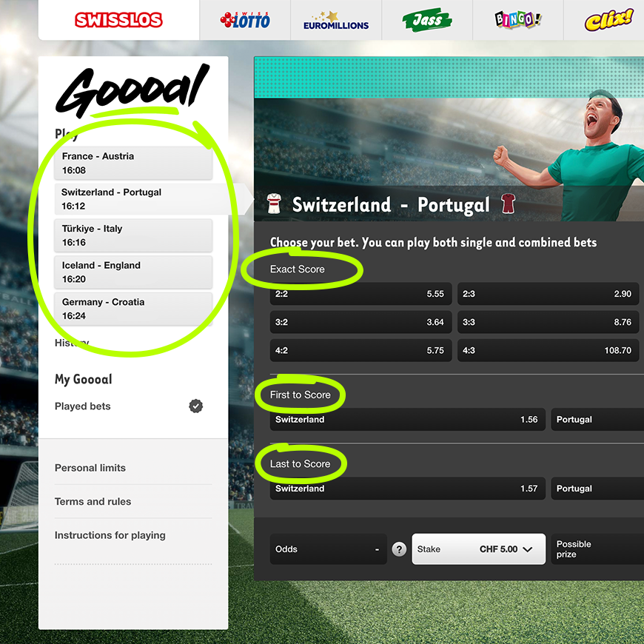Open Terms and rules link
This screenshot has width=644, height=644.
pos(93,501)
